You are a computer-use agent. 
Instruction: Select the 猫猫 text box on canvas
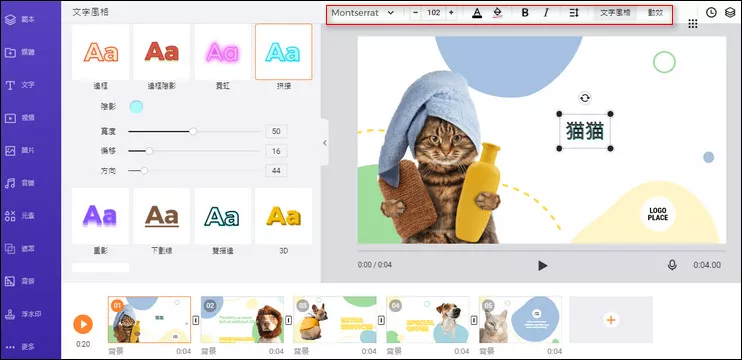585,131
